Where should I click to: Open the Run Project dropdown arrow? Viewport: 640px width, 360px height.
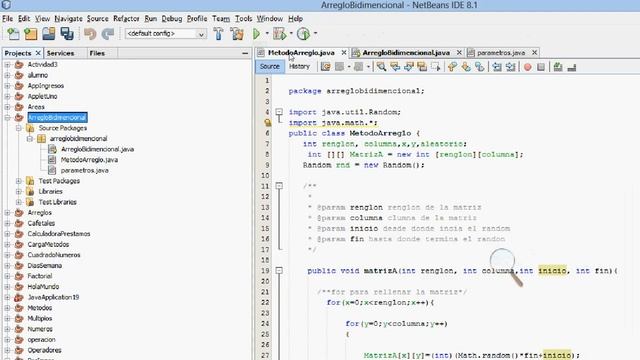tap(267, 33)
